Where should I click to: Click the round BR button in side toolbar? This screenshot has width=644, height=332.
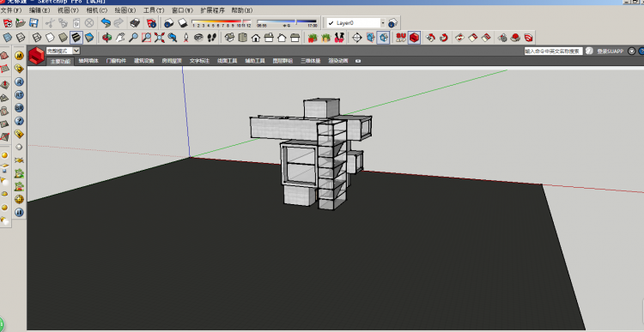(19, 108)
